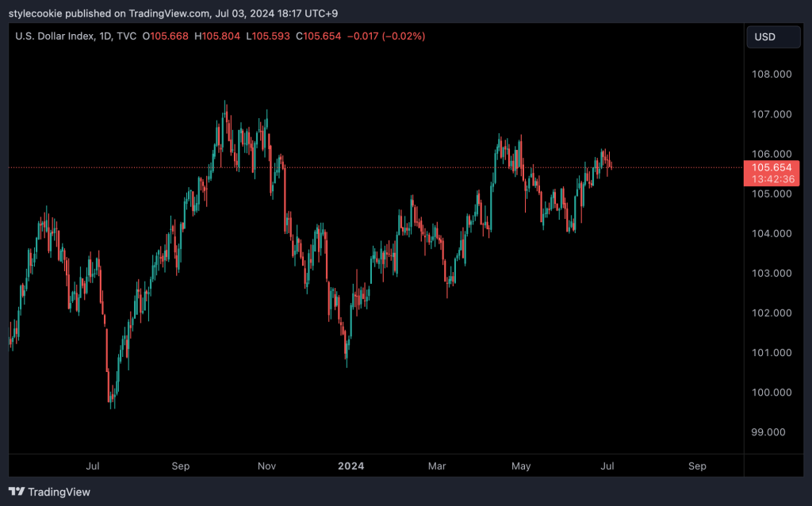The width and height of the screenshot is (812, 506).
Task: Click the −0.017 (−0.02%) change value
Action: [x=388, y=36]
